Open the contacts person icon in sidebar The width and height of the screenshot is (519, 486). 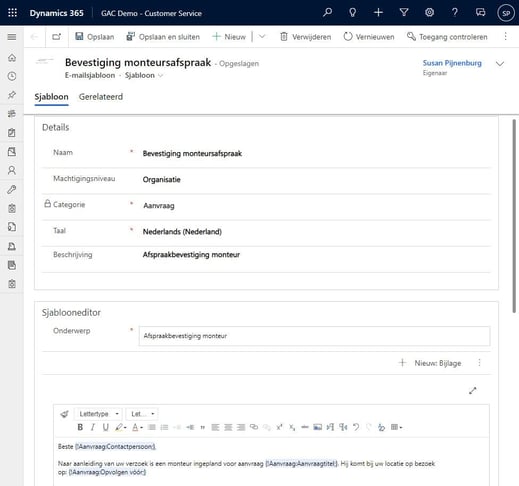click(12, 170)
